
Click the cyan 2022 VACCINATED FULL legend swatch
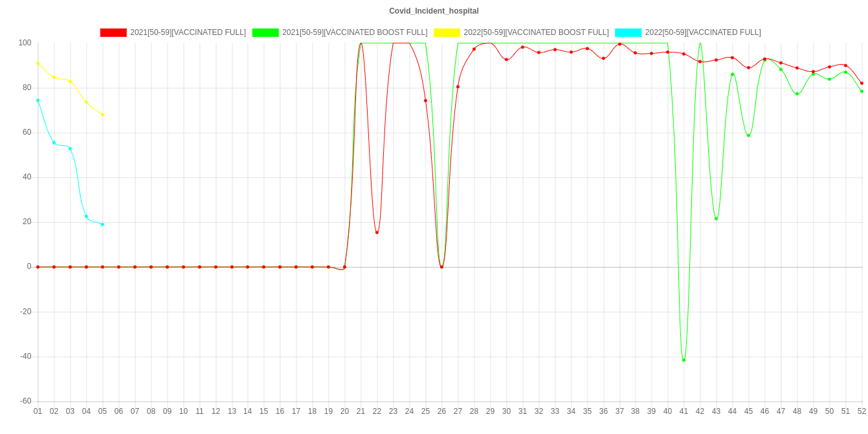tap(628, 32)
